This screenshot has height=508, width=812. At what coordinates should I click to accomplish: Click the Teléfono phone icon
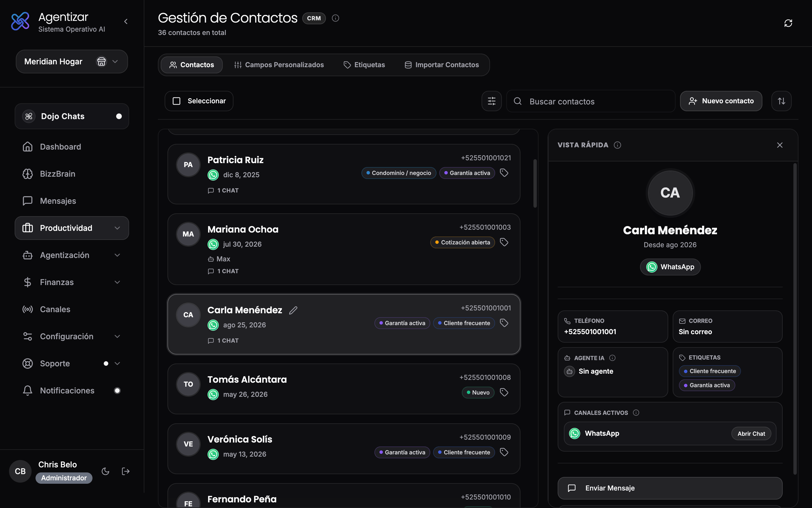tap(567, 321)
